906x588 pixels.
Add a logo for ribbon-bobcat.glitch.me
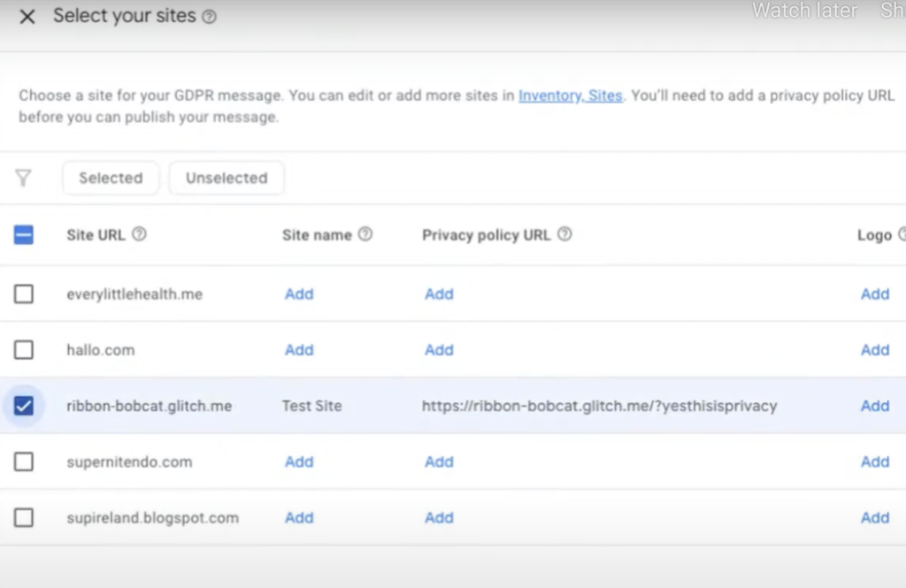click(875, 406)
